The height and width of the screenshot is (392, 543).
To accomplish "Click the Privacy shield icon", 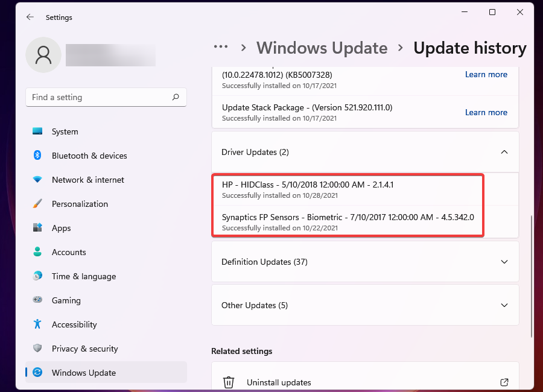I will tap(37, 348).
